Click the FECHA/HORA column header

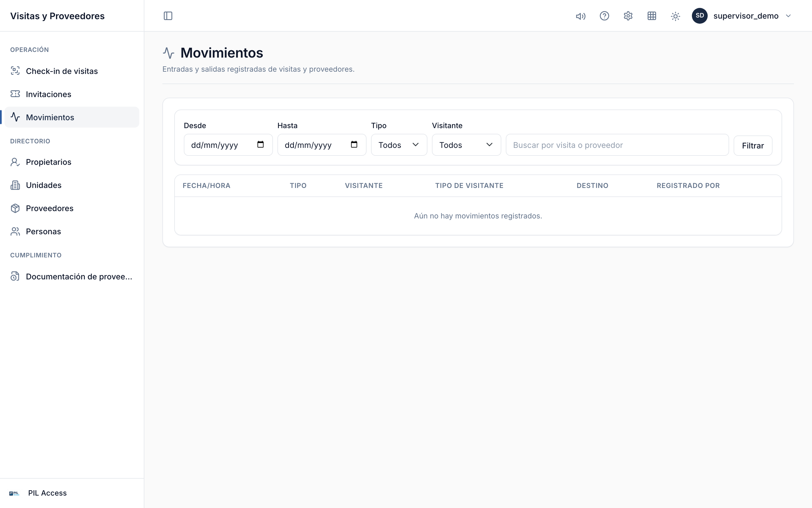[206, 185]
